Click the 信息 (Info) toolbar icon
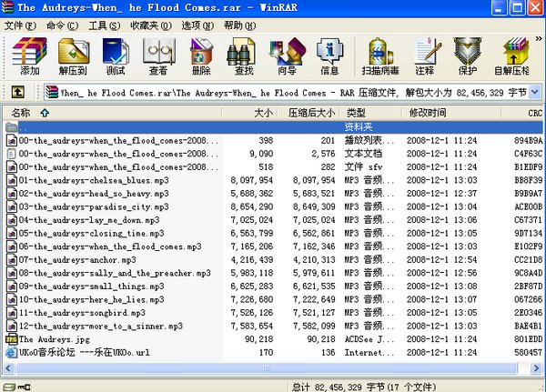 pos(329,56)
